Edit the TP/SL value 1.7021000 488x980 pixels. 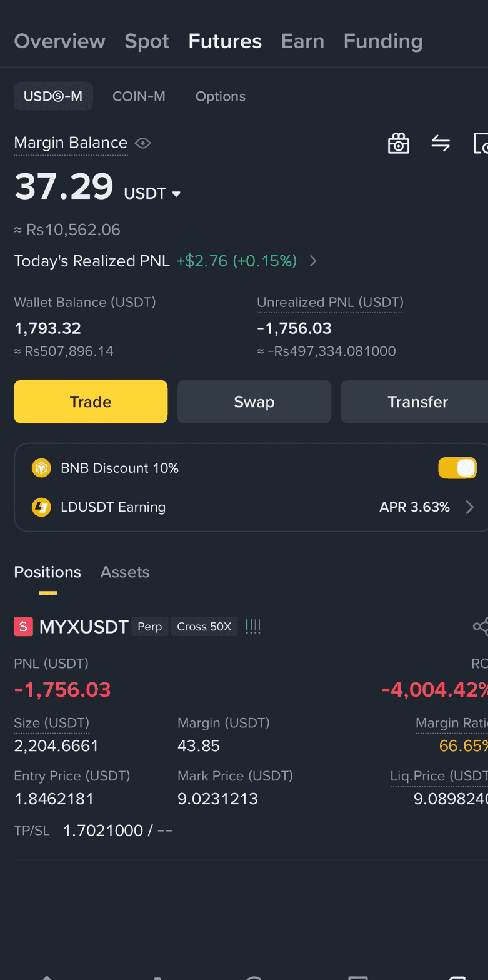(103, 831)
